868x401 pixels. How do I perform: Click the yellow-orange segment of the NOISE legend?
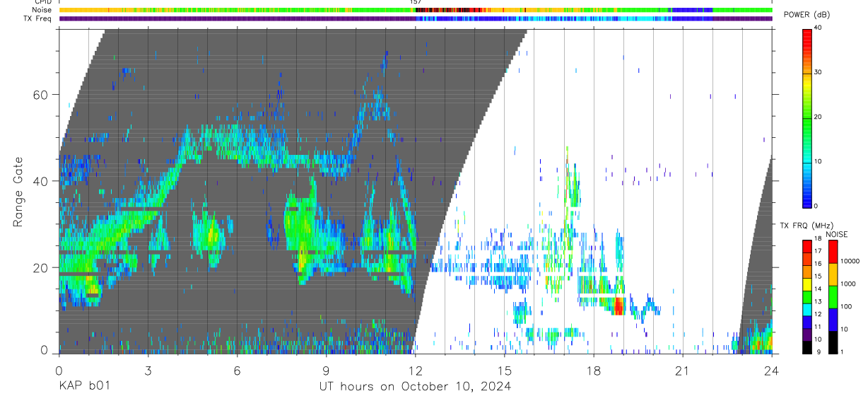(833, 274)
